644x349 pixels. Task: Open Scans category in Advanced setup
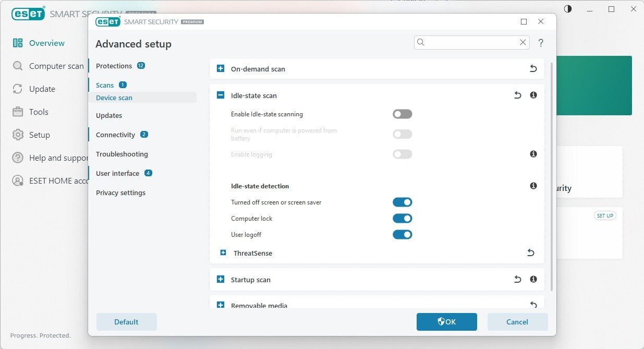(105, 85)
